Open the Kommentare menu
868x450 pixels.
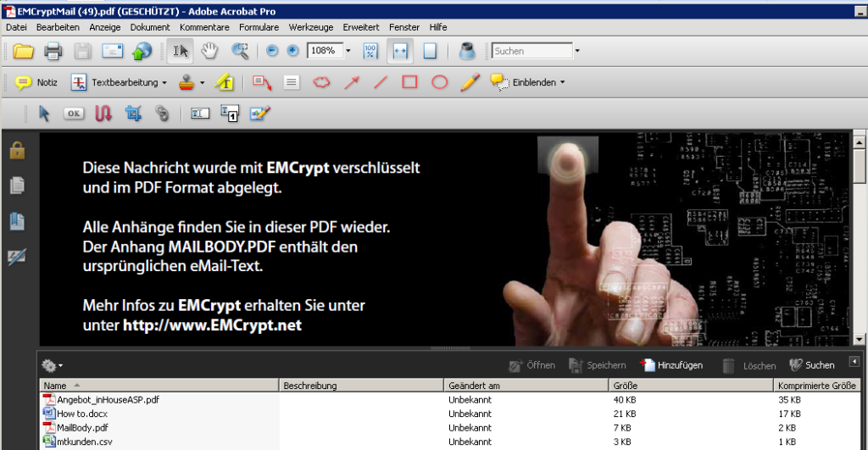[204, 27]
